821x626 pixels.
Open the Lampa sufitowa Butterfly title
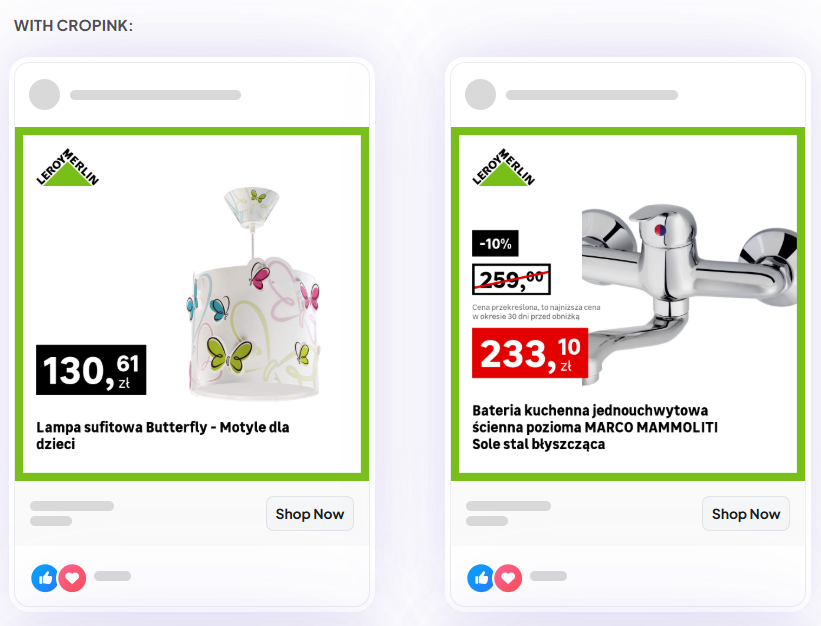click(162, 435)
